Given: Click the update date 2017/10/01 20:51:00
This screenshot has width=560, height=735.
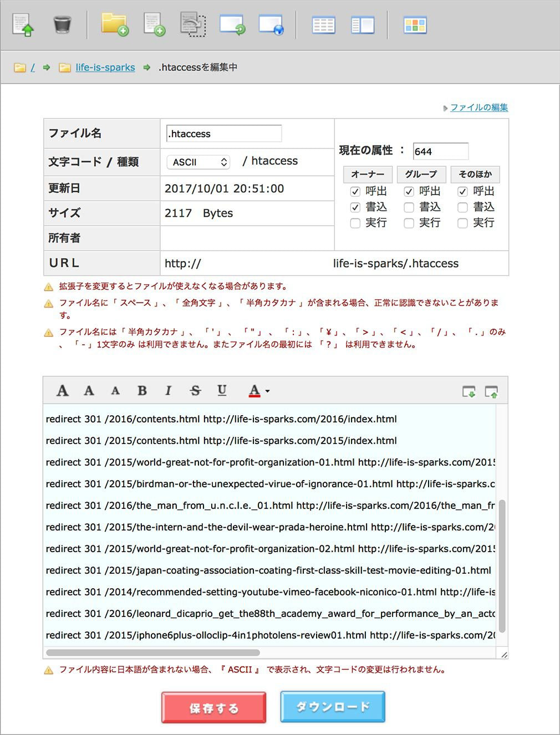Looking at the screenshot, I should coord(224,188).
